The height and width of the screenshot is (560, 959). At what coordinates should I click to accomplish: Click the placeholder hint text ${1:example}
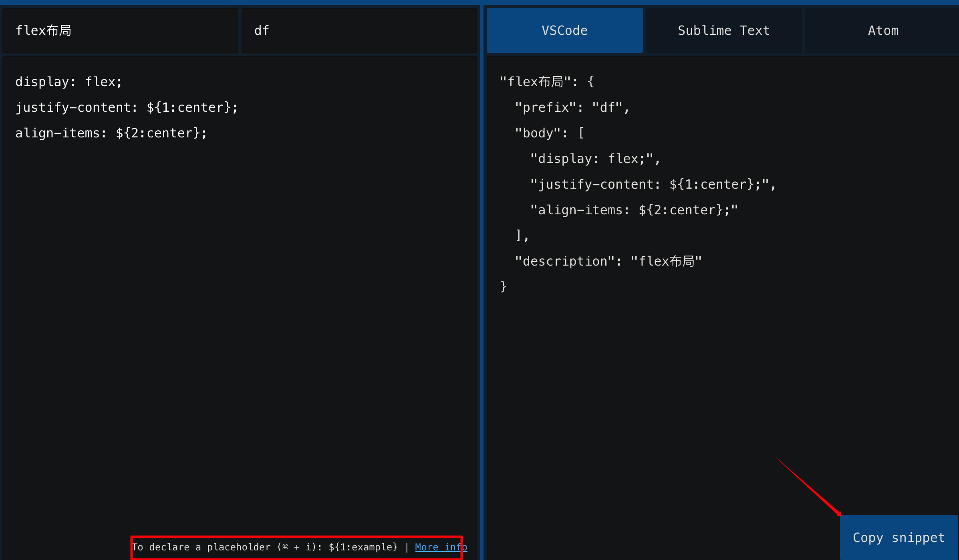pyautogui.click(x=363, y=547)
